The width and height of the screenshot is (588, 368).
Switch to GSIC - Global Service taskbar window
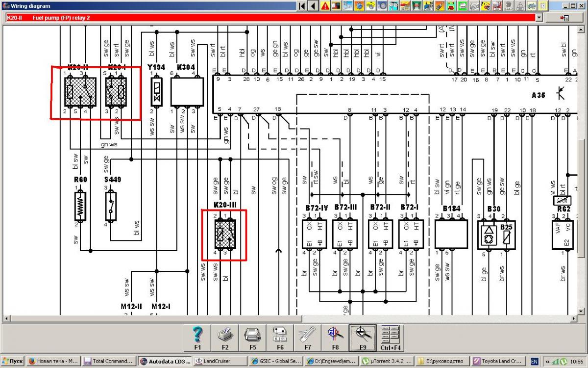[275, 361]
